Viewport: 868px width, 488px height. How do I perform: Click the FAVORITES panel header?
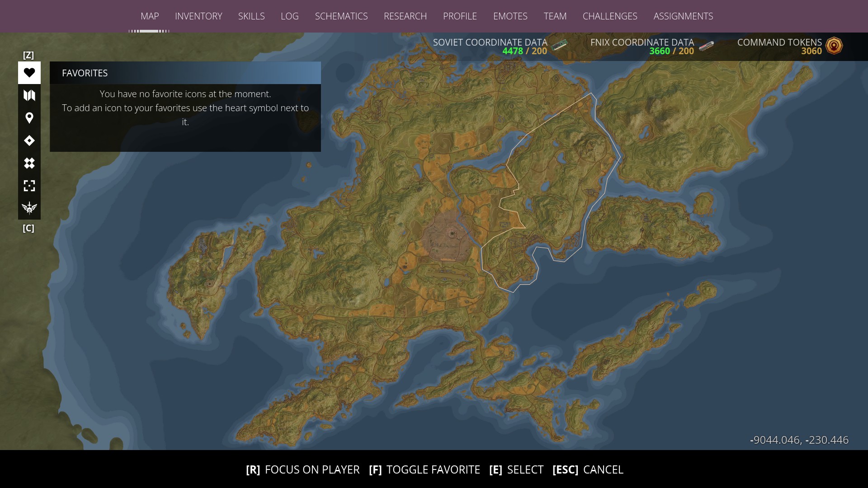click(185, 73)
